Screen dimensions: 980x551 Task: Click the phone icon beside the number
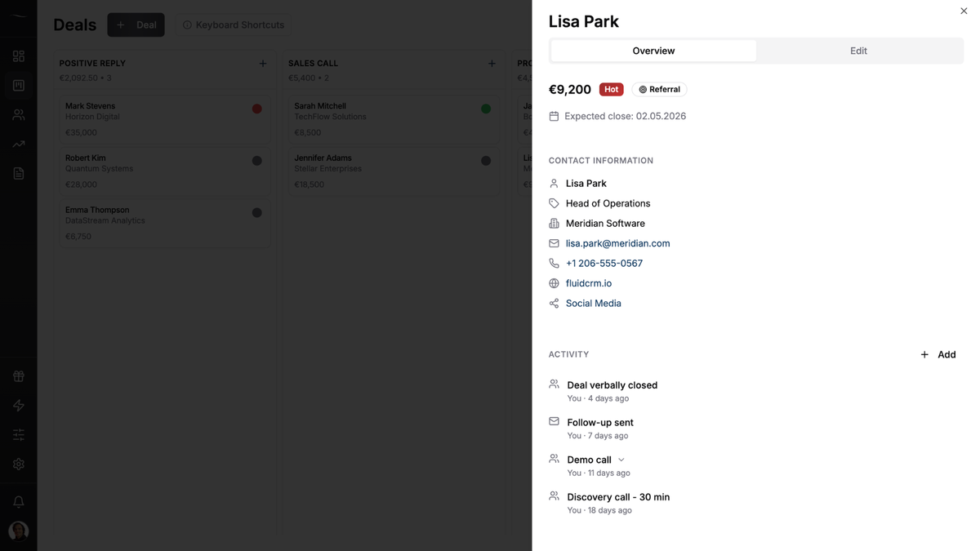[x=554, y=264]
